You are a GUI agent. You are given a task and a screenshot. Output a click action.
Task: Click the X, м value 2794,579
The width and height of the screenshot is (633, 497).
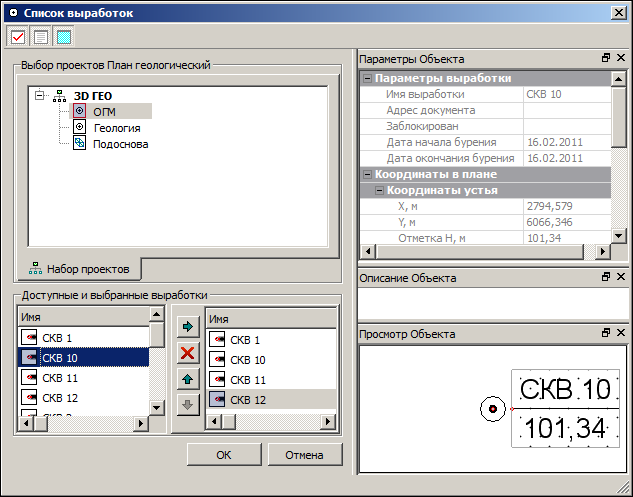(x=567, y=206)
